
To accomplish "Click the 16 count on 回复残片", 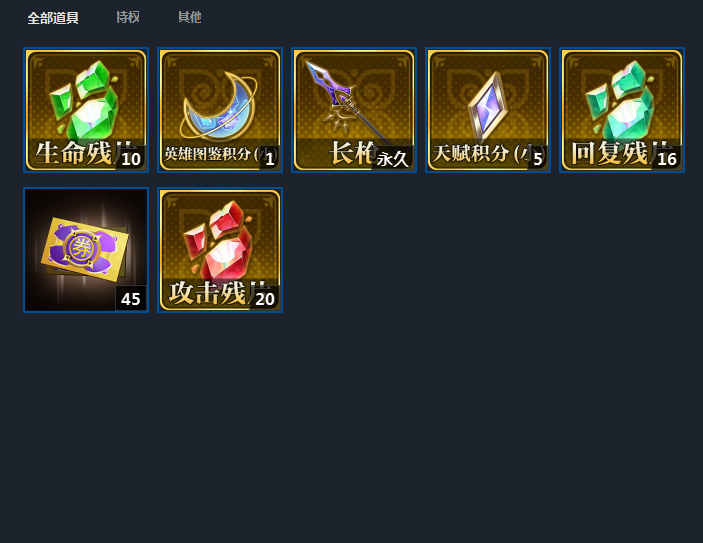I will tap(667, 159).
